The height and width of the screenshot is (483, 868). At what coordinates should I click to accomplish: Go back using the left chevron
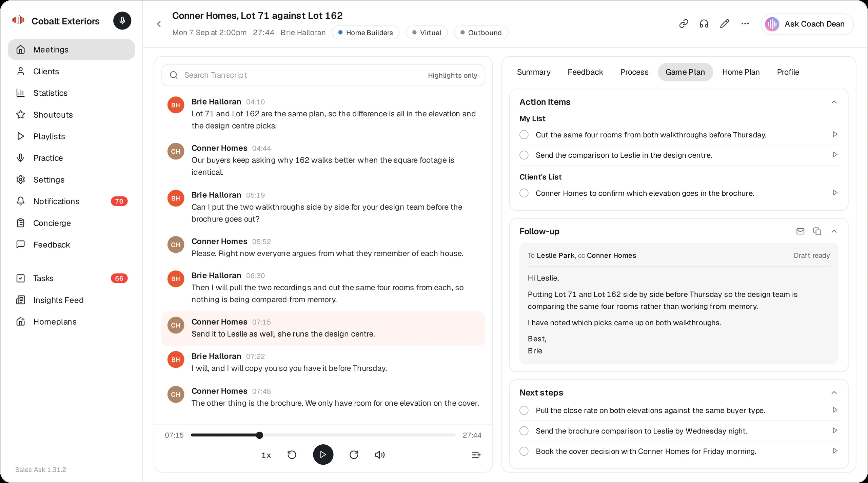pyautogui.click(x=159, y=24)
